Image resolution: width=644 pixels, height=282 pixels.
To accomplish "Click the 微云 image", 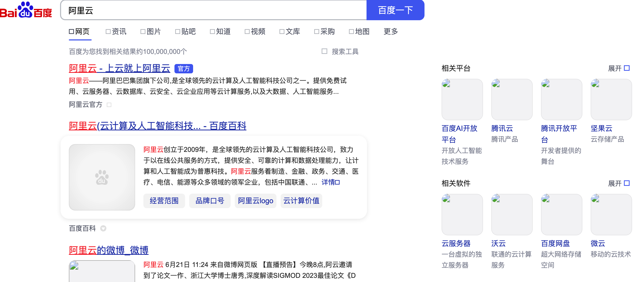I will 611,215.
